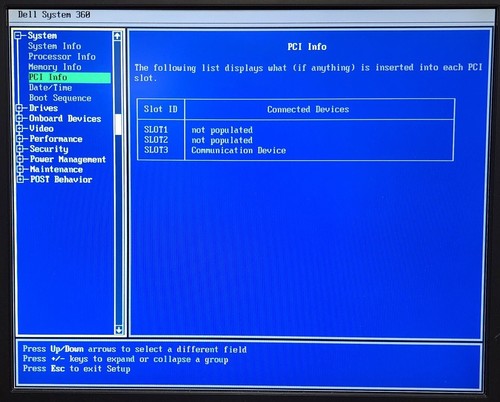Screen dimensions: 500x402
Task: Click the PCI Info page heading
Action: [307, 47]
